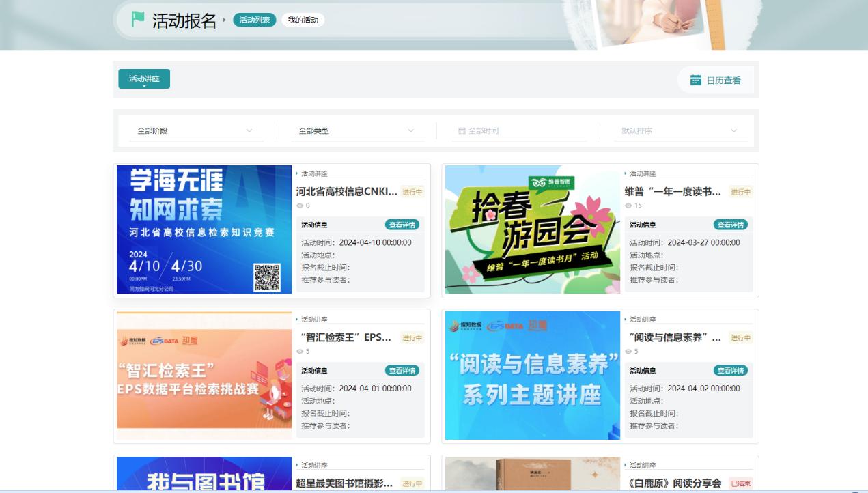Click the eye view-count icon on the 河北省高校信息CNKI card
Image resolution: width=868 pixels, height=493 pixels.
299,206
